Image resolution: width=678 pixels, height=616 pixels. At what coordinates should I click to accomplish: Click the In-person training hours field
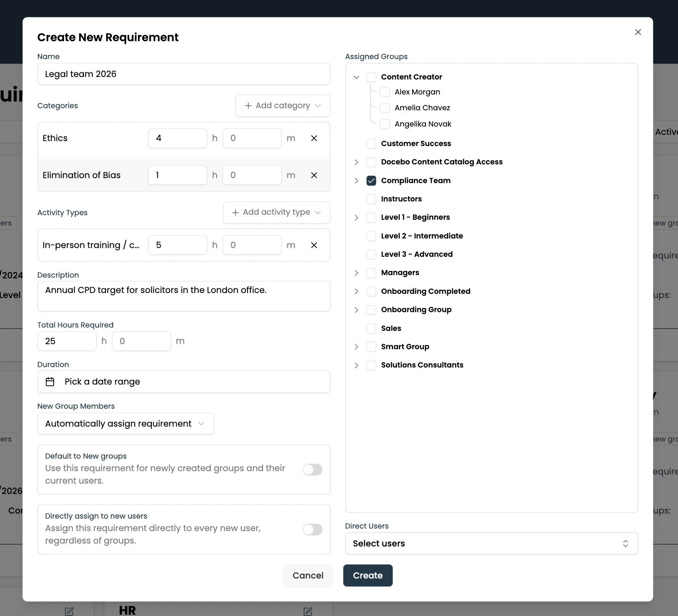click(x=178, y=245)
